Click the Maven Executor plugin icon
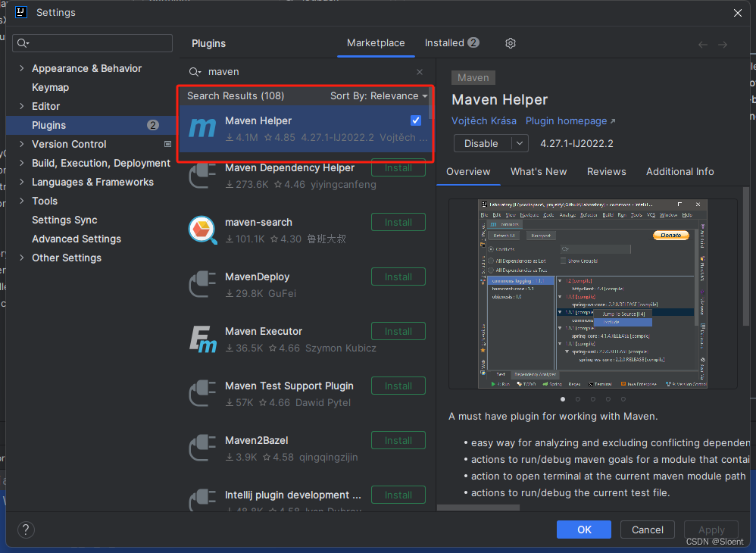756x553 pixels. click(202, 339)
